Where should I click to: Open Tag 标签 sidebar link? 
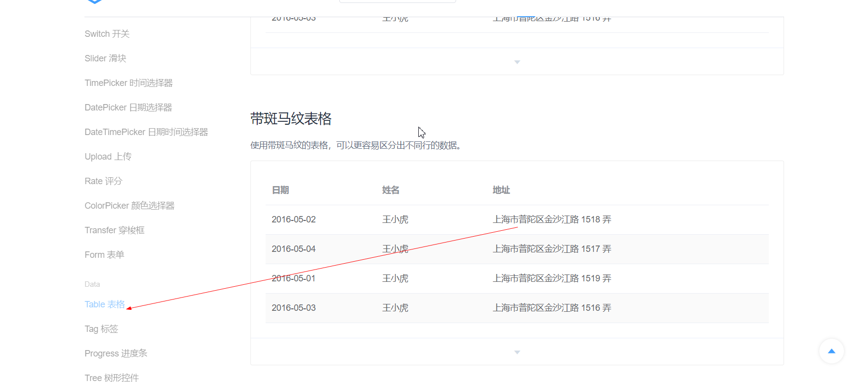coord(101,329)
